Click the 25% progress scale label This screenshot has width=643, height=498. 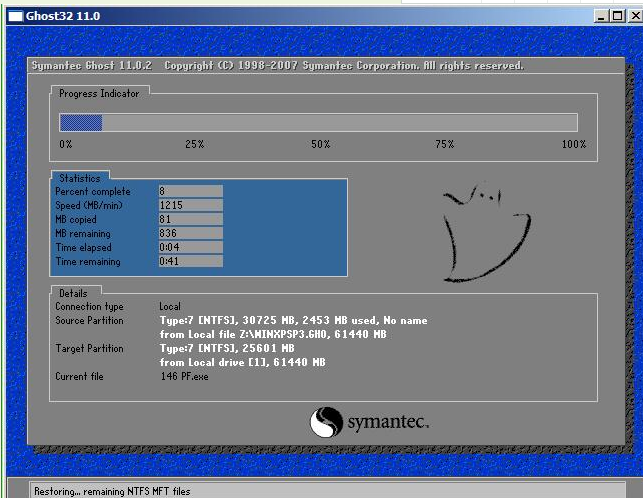194,144
